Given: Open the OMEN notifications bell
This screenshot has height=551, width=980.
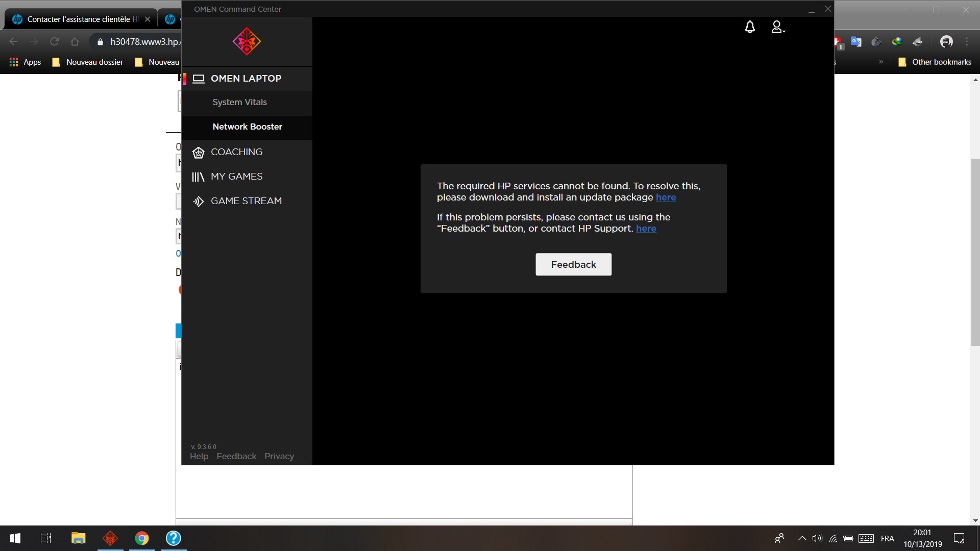Looking at the screenshot, I should [x=750, y=27].
